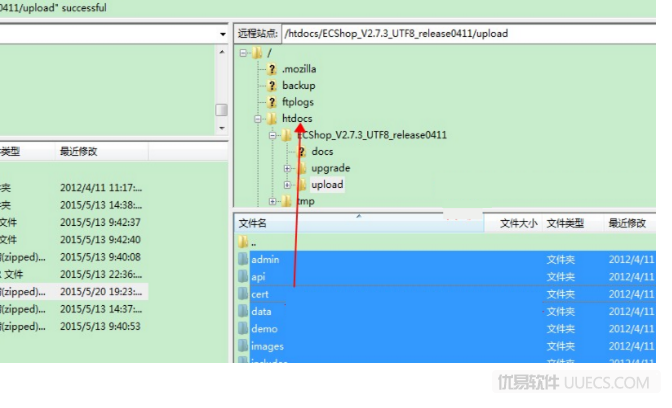Select htdocs in remote tree
672x408 pixels.
(297, 119)
